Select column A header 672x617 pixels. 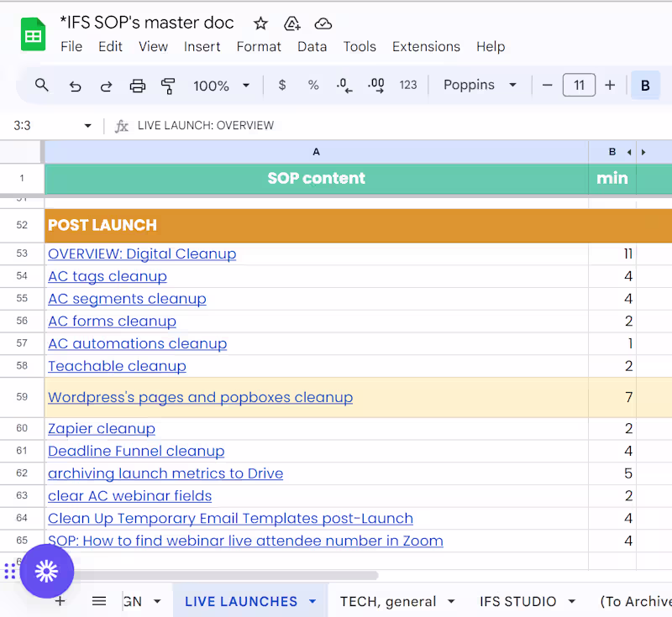[317, 152]
